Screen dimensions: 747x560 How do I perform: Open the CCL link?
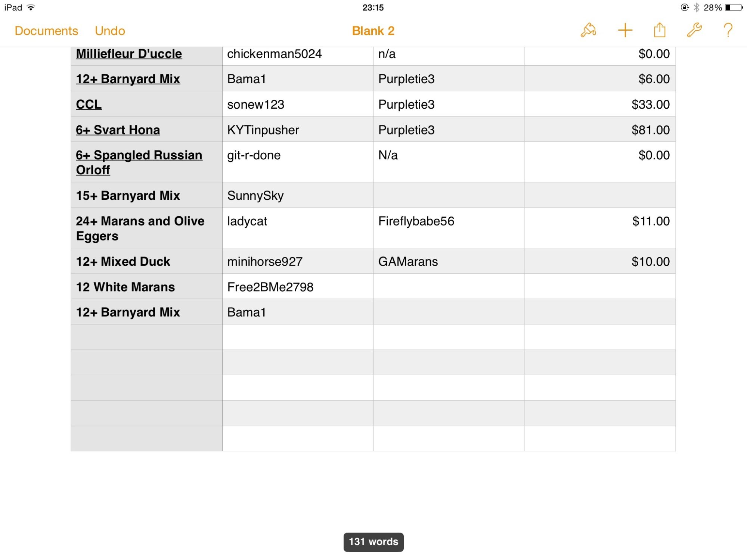[x=89, y=105]
